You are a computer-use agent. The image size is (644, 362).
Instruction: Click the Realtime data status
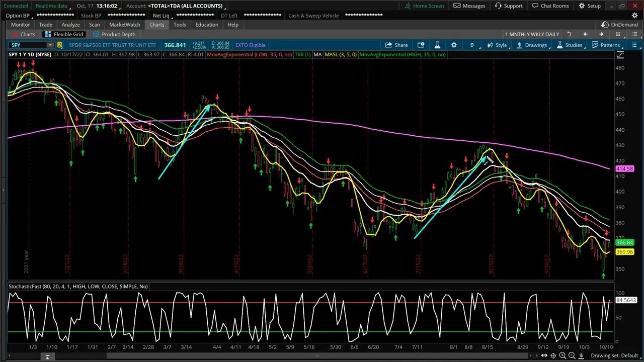click(52, 6)
